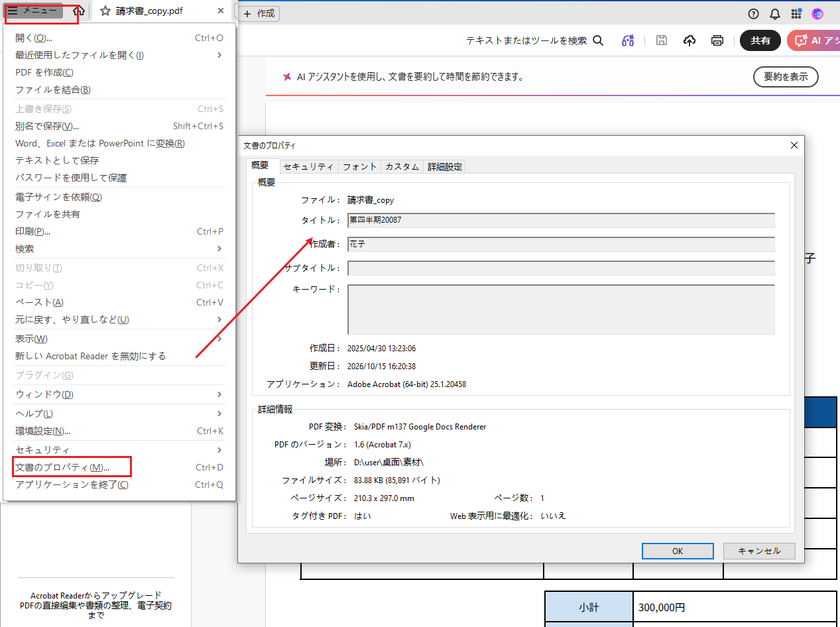Choose Word、Excel または PowerPoint に変換
840x627 pixels.
tap(119, 143)
